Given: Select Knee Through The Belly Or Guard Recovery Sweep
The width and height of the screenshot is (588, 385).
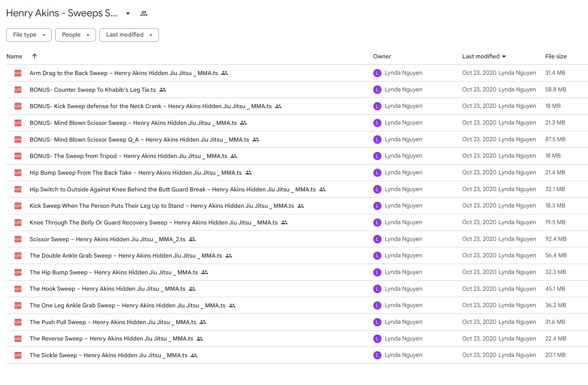Looking at the screenshot, I should pyautogui.click(x=154, y=222).
